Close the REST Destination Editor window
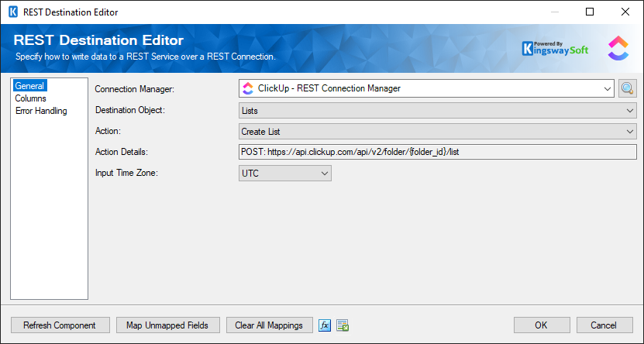The image size is (644, 344). [x=625, y=12]
